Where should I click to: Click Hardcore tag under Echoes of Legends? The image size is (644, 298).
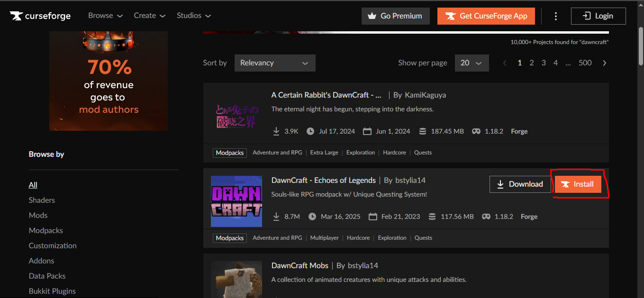358,238
